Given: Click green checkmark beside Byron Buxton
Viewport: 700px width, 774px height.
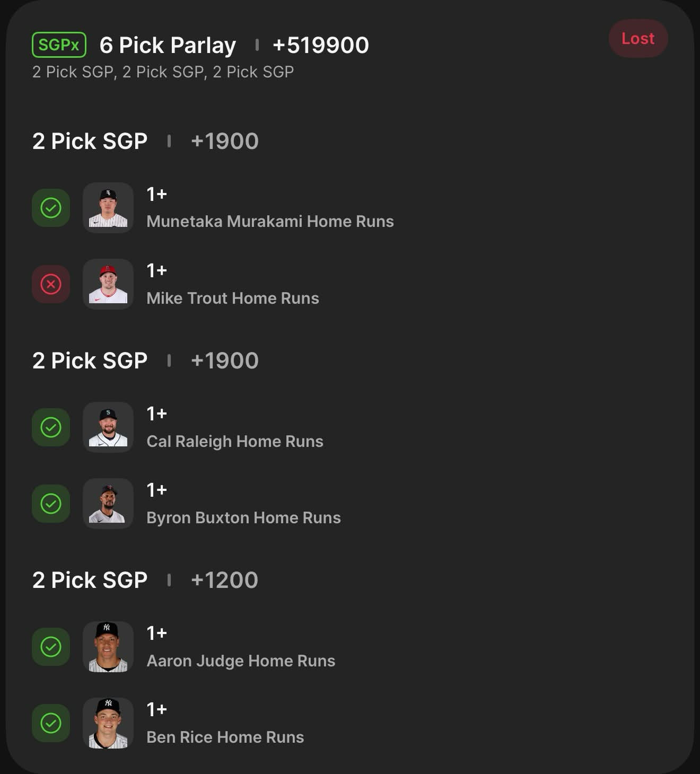Looking at the screenshot, I should pos(51,504).
